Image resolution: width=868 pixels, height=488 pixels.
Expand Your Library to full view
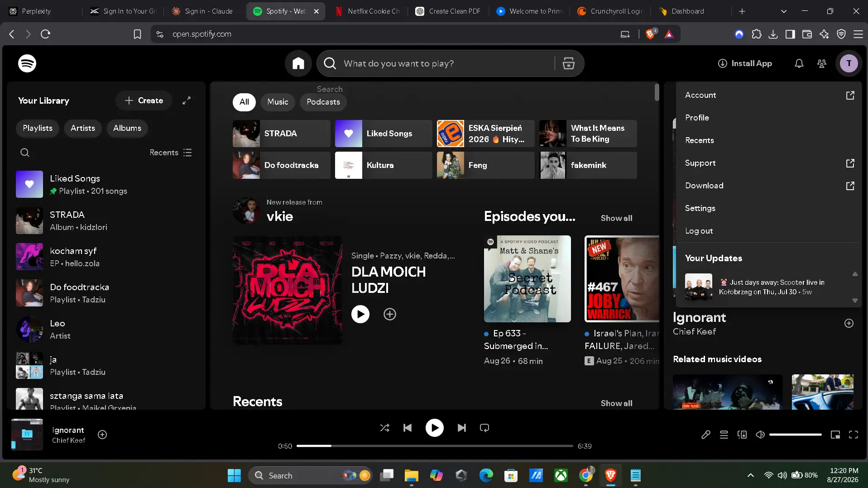pos(187,100)
